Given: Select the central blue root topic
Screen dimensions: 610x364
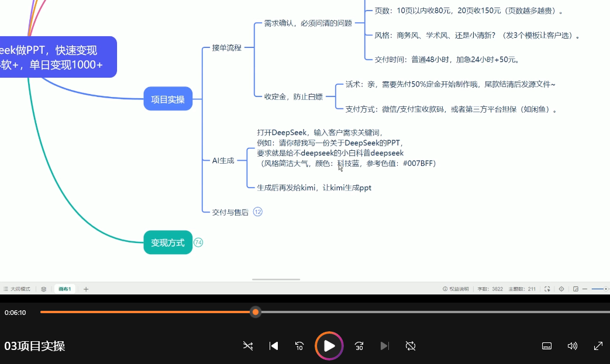Looking at the screenshot, I should 57,57.
